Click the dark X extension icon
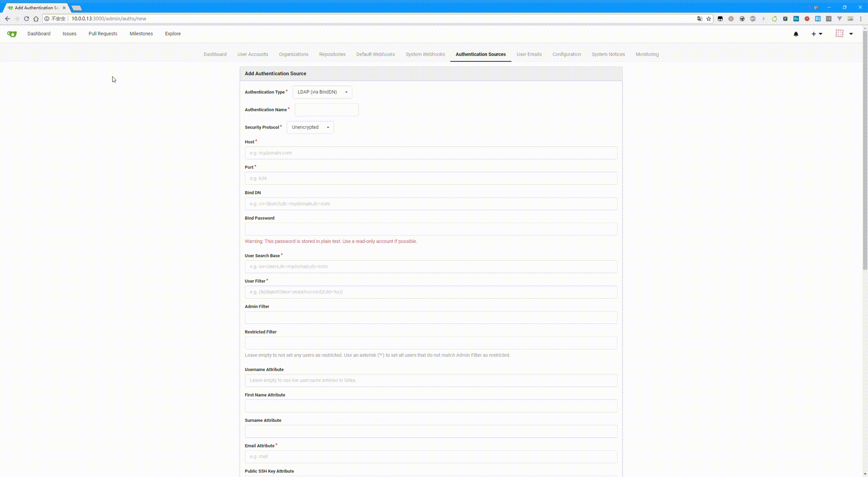 pos(785,19)
